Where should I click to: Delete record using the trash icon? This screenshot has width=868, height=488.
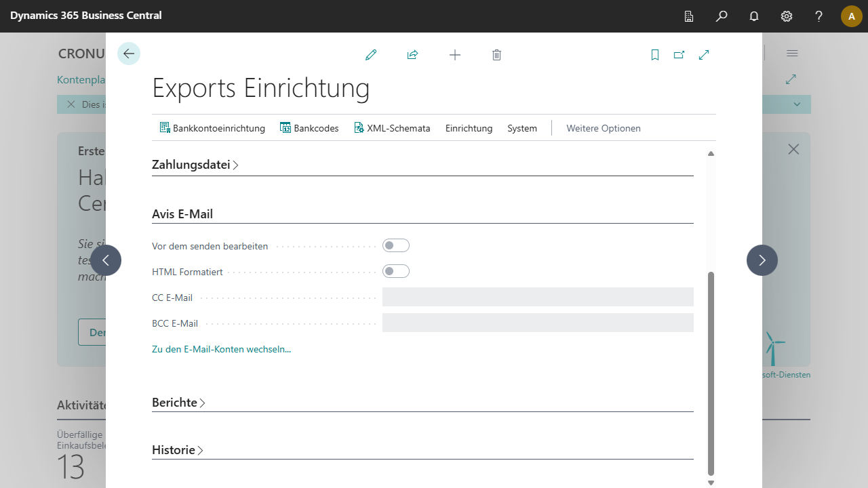coord(496,55)
